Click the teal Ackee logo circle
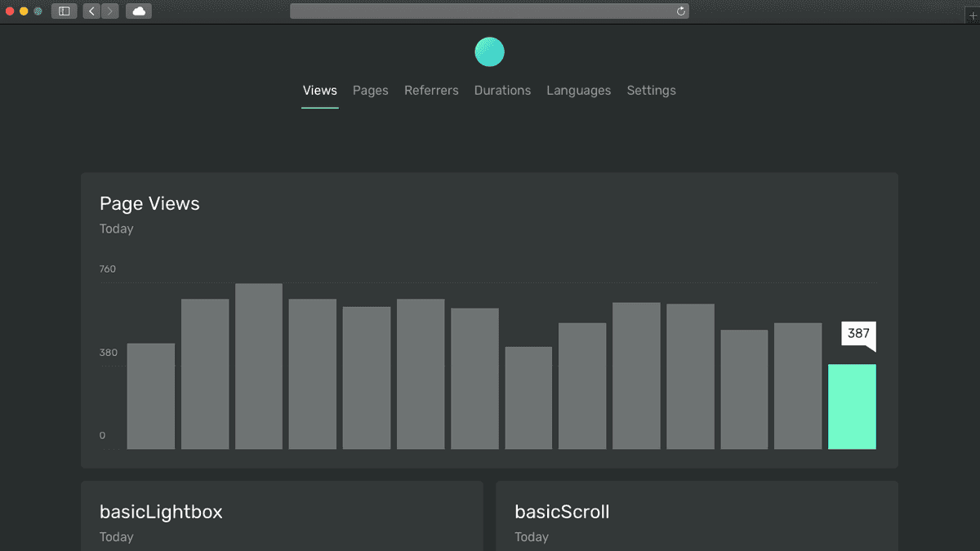The width and height of the screenshot is (980, 551). [x=489, y=52]
